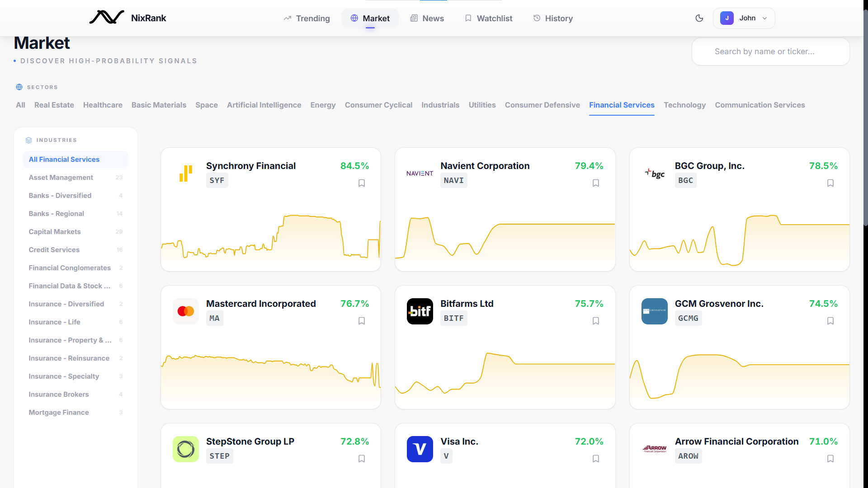Filter by Industrials sector

point(440,105)
